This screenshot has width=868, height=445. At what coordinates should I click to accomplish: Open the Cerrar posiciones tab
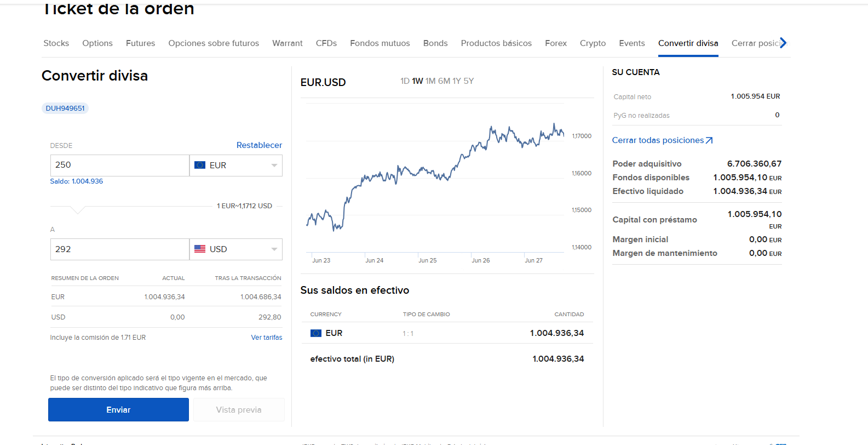tap(756, 43)
